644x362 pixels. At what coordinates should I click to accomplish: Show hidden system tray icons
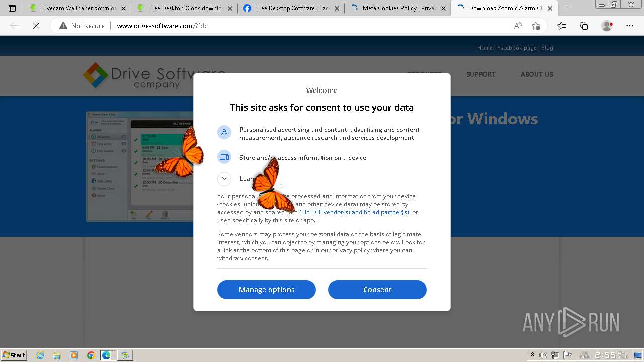coord(532,355)
